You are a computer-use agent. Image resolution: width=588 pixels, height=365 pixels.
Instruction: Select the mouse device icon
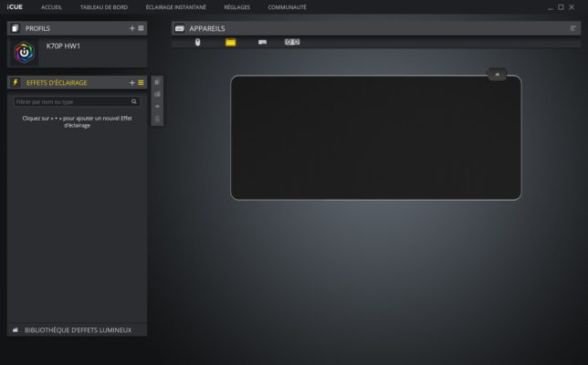click(197, 42)
